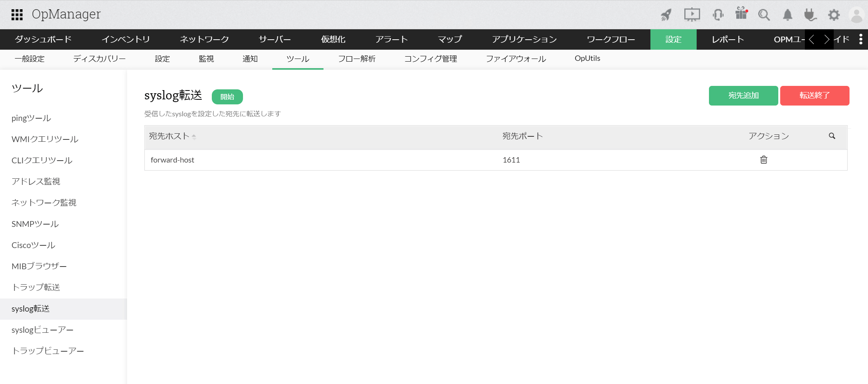Open the three-dot more menu
The image size is (868, 384).
861,39
